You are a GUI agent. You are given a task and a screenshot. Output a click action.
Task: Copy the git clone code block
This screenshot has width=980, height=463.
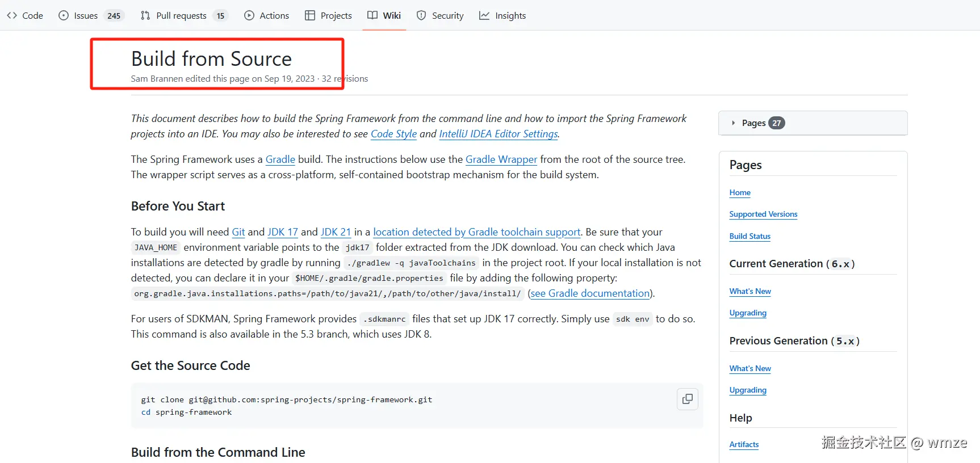pos(688,399)
